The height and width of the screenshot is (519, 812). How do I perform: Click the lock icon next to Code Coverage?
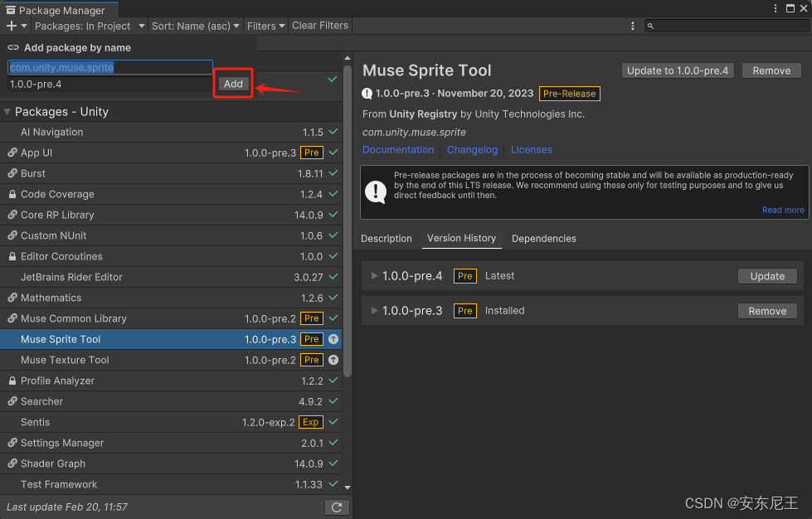12,194
